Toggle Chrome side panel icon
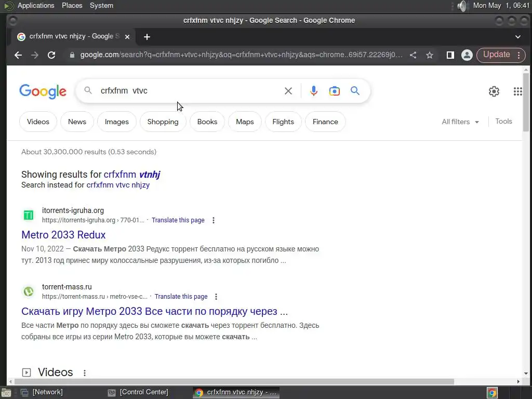Viewport: 532px width, 399px height. coord(450,55)
